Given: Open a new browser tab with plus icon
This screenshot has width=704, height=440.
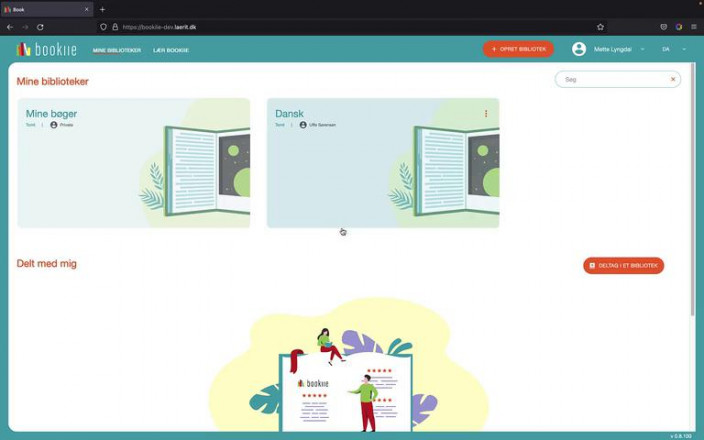Looking at the screenshot, I should pyautogui.click(x=102, y=9).
